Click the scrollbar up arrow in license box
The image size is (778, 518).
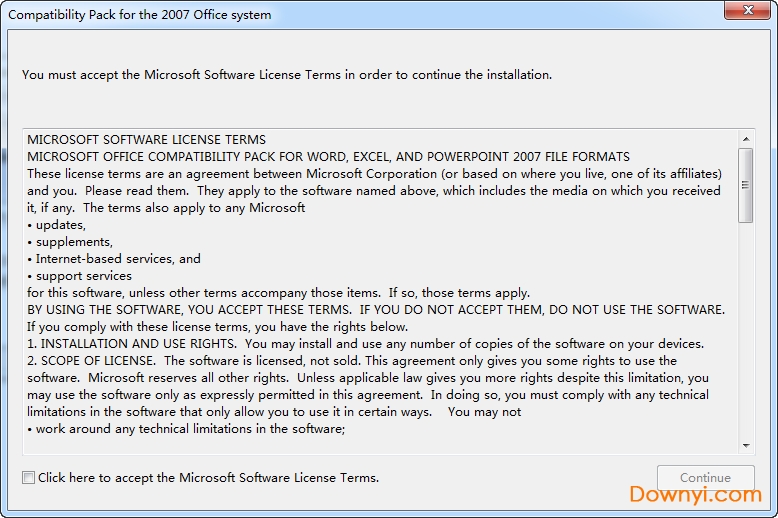pos(746,138)
